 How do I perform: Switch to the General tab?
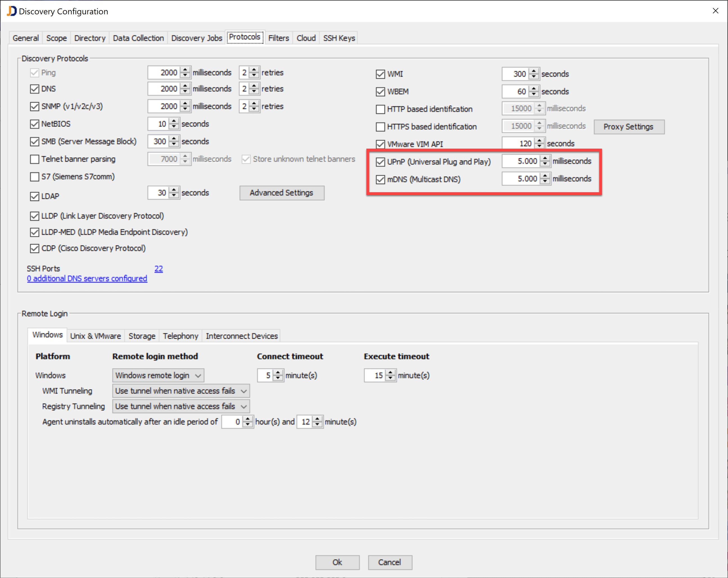tap(25, 38)
